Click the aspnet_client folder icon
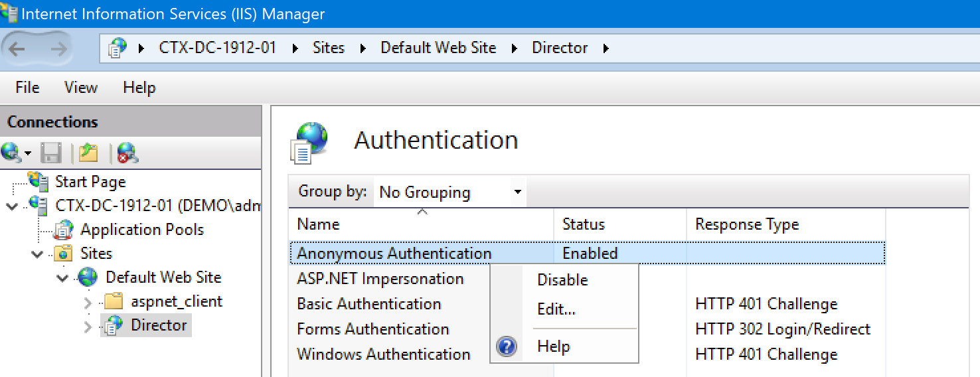Screen dimensions: 980x377 coord(114,301)
